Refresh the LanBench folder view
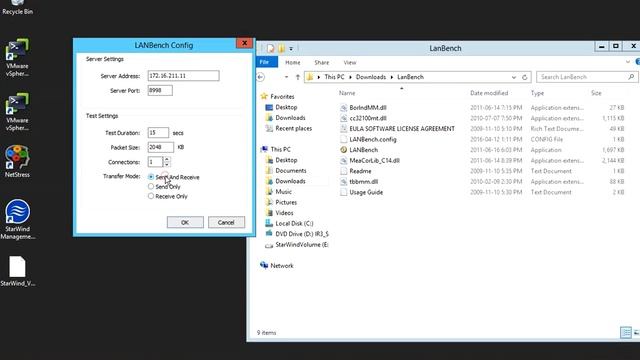The height and width of the screenshot is (360, 640). tap(524, 77)
